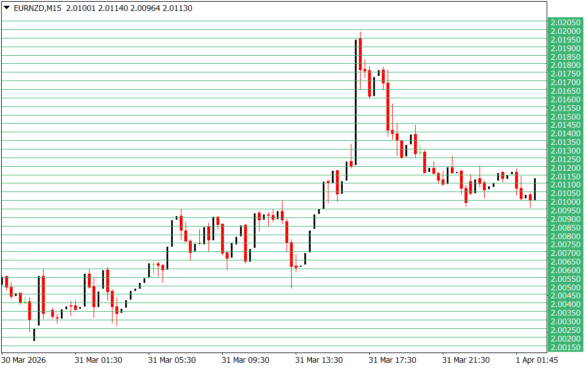
Task: Select the 2.02050 price axis label
Action: coord(564,22)
